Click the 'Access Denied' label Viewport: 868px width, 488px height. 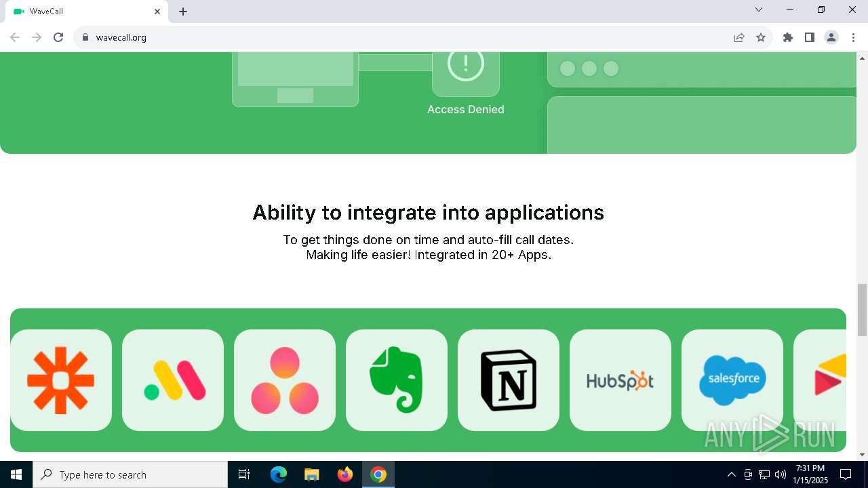coord(466,109)
